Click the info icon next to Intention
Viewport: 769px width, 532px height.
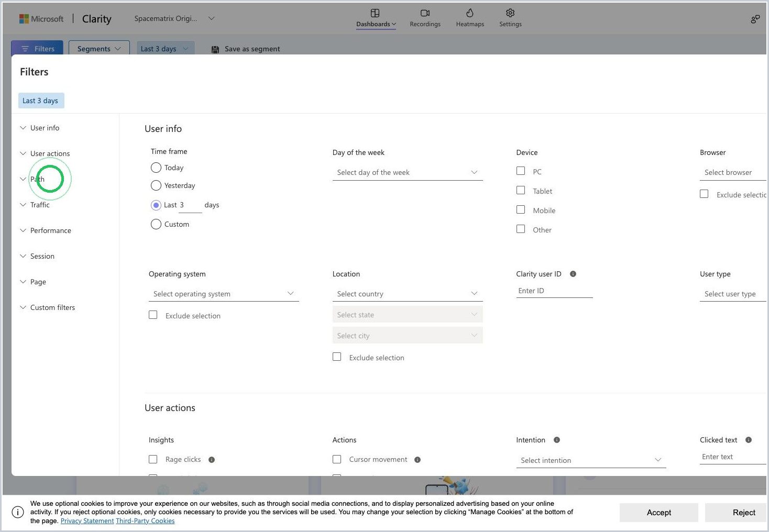click(557, 440)
